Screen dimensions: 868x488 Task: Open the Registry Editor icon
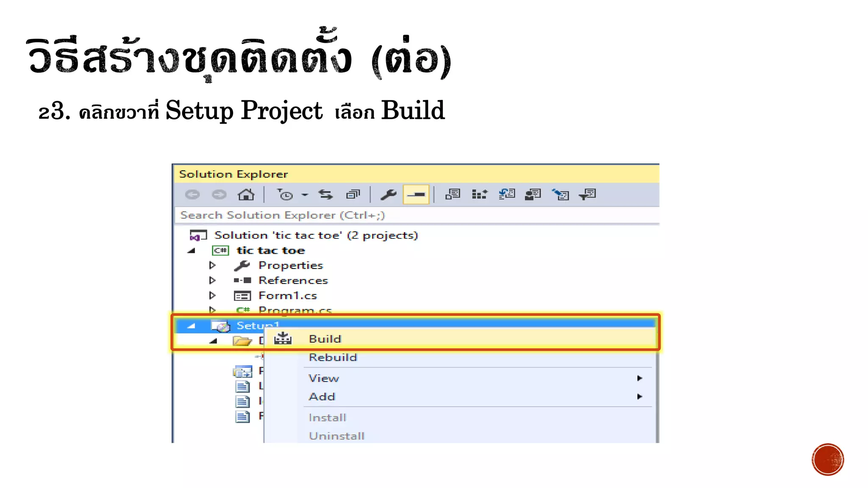click(479, 194)
